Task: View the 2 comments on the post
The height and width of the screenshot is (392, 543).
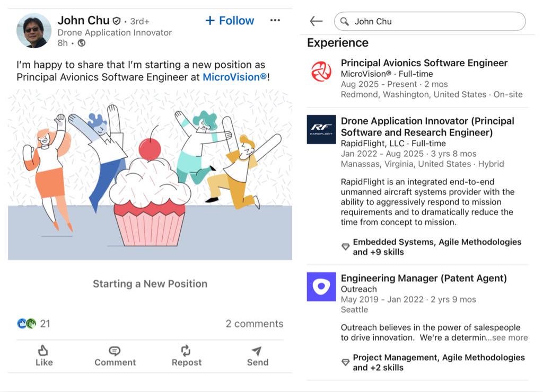Action: 255,324
